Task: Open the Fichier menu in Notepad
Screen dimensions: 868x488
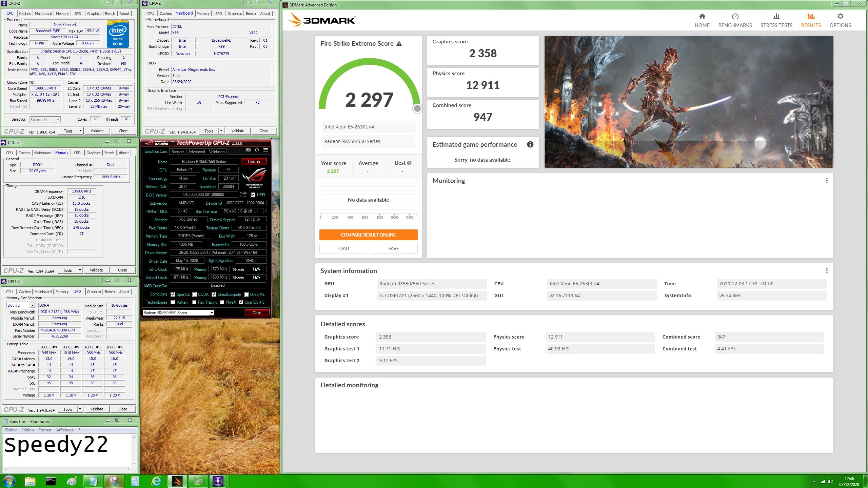Action: tap(11, 430)
